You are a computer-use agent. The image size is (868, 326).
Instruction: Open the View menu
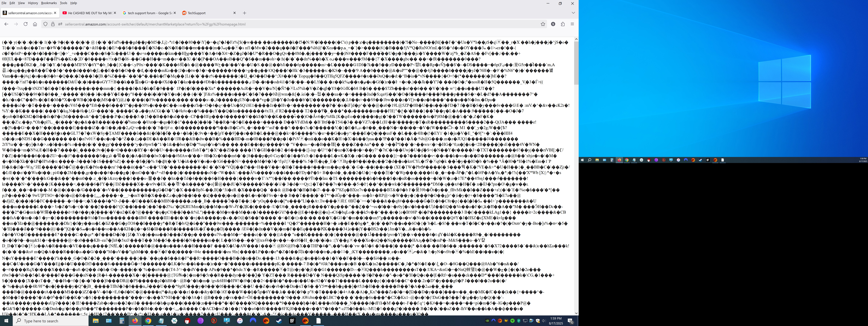tap(21, 3)
